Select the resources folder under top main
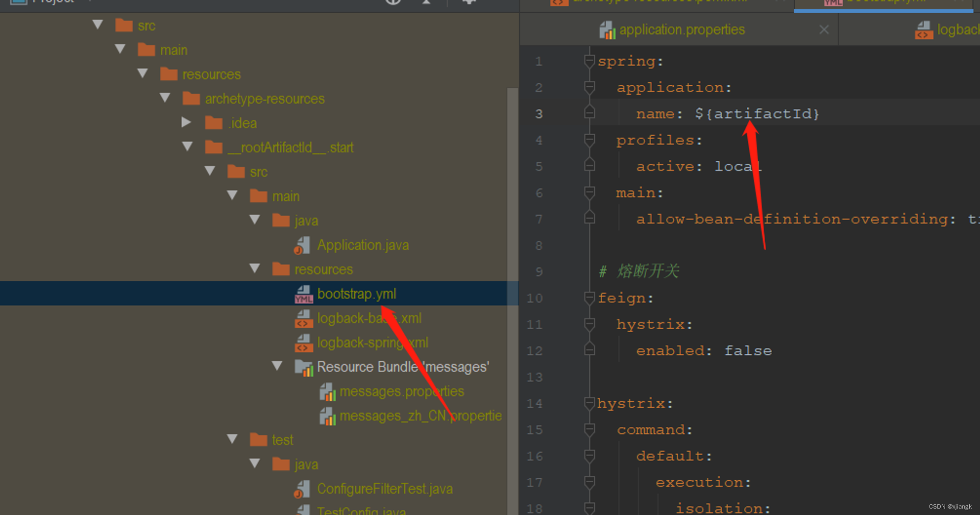 (211, 74)
